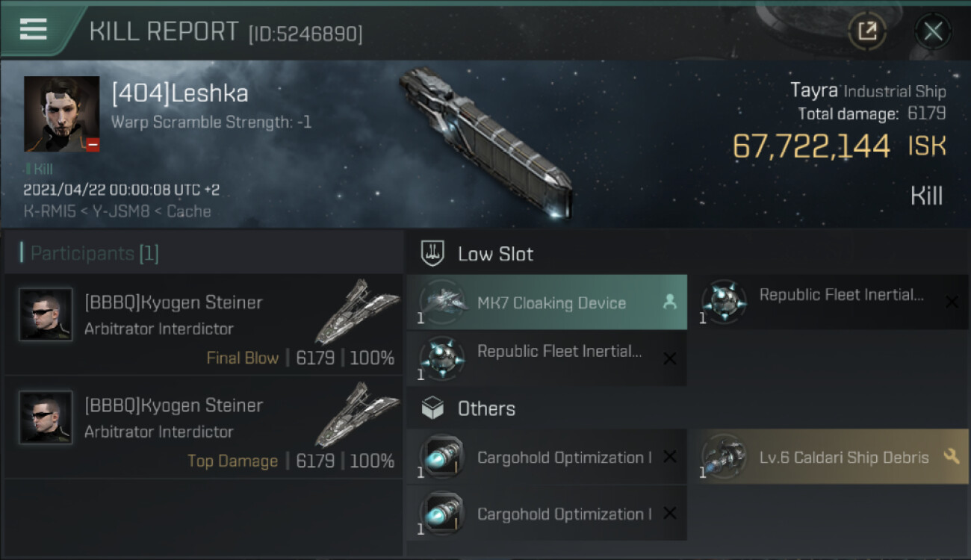This screenshot has width=971, height=560.
Task: Open Lv.6 Caldari Ship Debris item
Action: tap(843, 457)
